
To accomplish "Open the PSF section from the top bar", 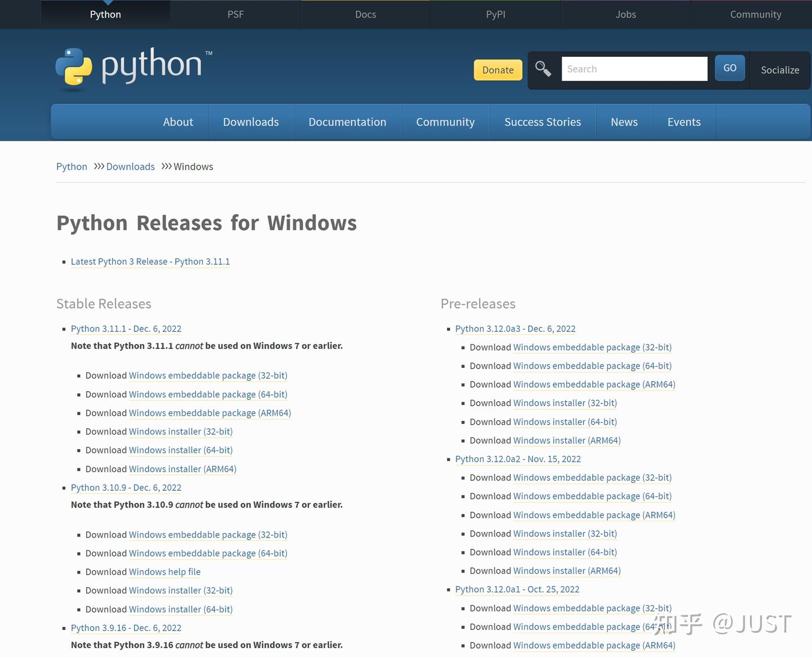I will 235,14.
